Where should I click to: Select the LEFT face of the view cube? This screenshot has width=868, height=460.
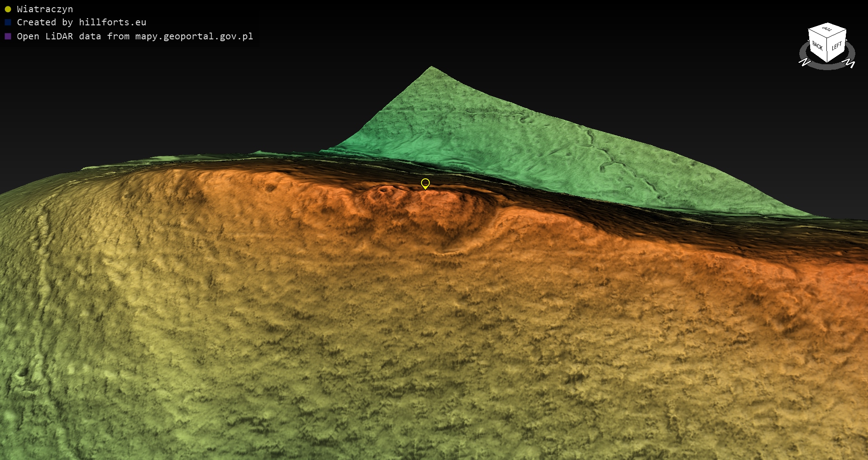pyautogui.click(x=836, y=46)
